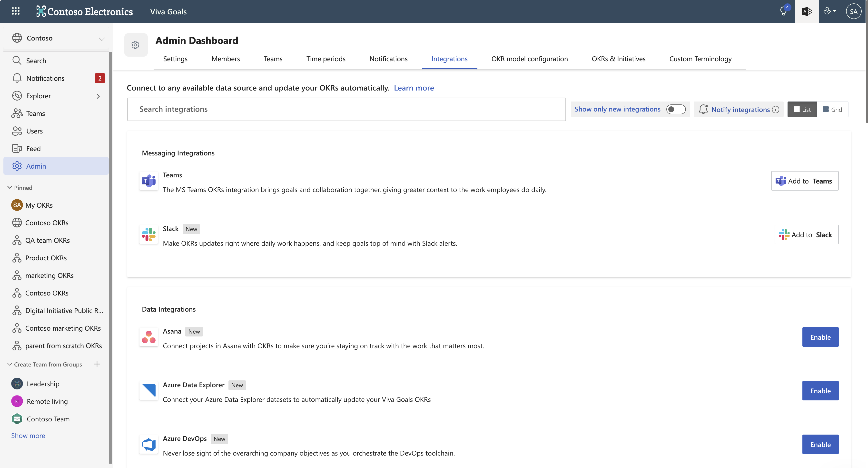
Task: Click the Contoso Electronics logo
Action: point(84,11)
